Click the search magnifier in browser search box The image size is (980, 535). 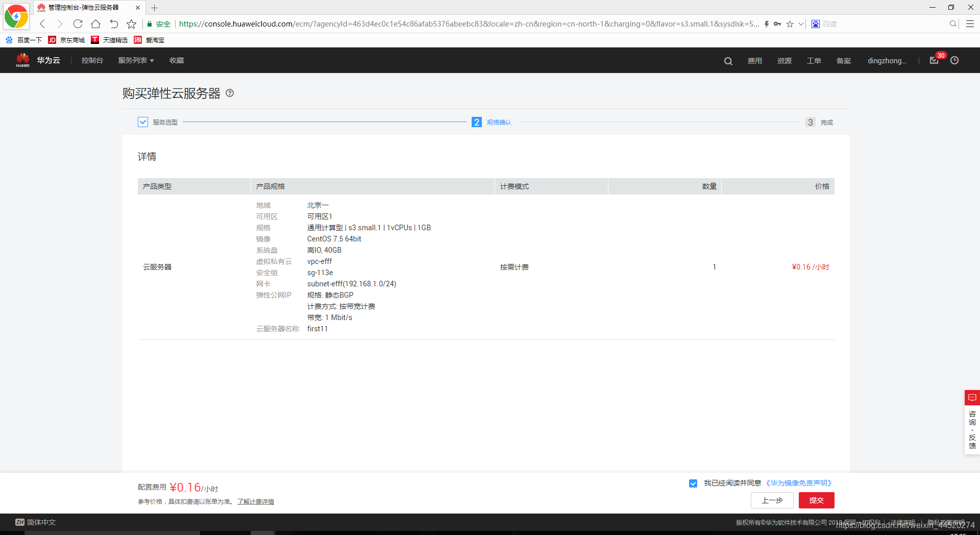pyautogui.click(x=953, y=24)
